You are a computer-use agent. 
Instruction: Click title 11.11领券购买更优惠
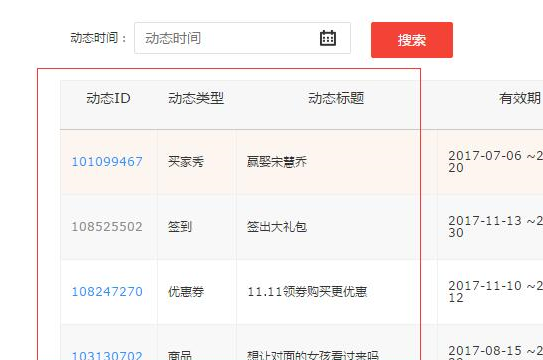[307, 292]
